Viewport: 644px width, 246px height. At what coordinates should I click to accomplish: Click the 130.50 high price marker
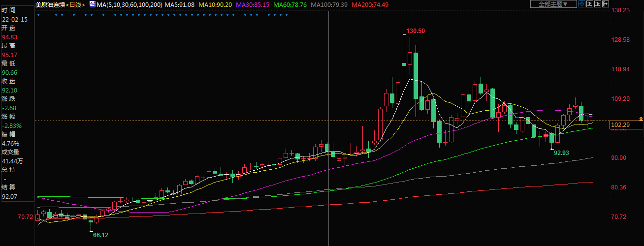tap(416, 31)
